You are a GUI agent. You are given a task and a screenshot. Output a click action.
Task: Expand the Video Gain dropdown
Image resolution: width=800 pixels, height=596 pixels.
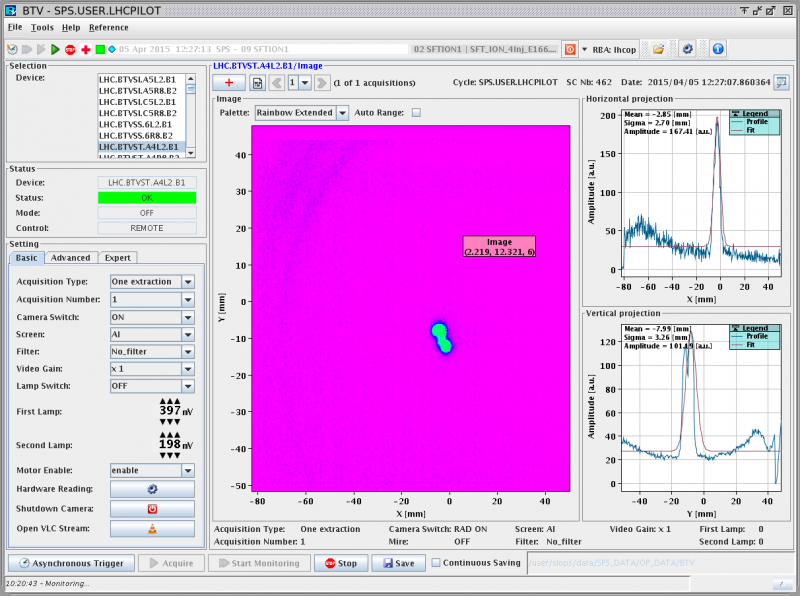coord(187,368)
